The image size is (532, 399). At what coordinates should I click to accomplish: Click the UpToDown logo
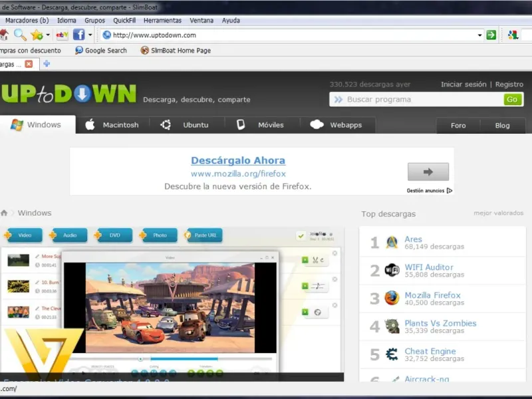(68, 93)
